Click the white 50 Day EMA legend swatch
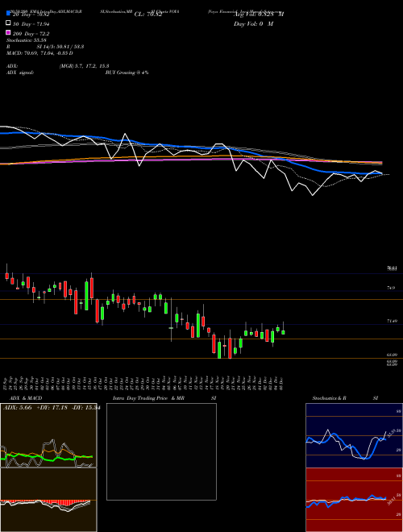403x532 pixels. pos(8,23)
